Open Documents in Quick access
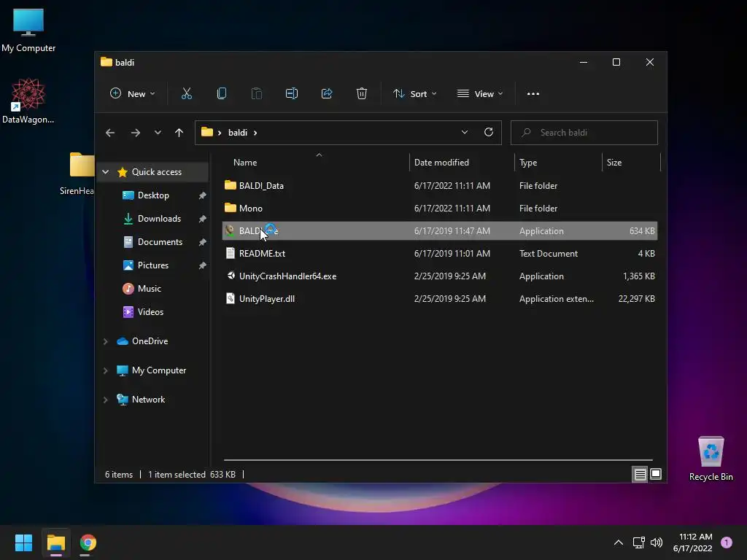The height and width of the screenshot is (560, 747). pos(160,242)
